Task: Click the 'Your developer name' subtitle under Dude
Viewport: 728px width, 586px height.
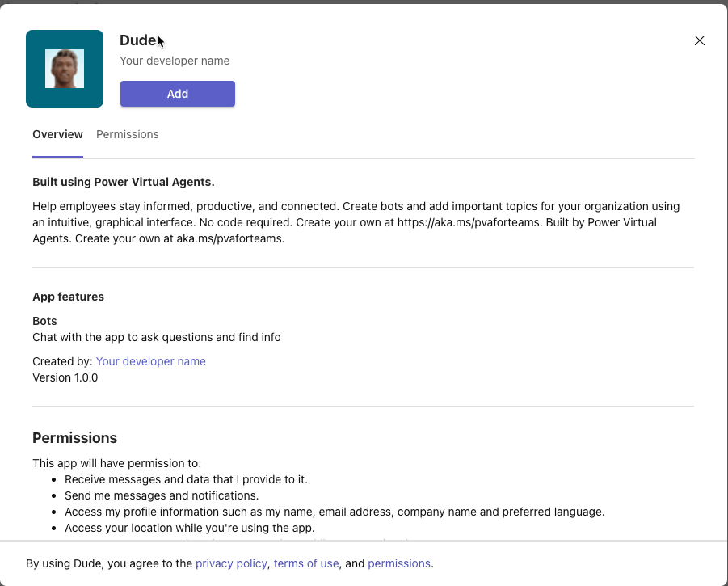Action: point(175,61)
